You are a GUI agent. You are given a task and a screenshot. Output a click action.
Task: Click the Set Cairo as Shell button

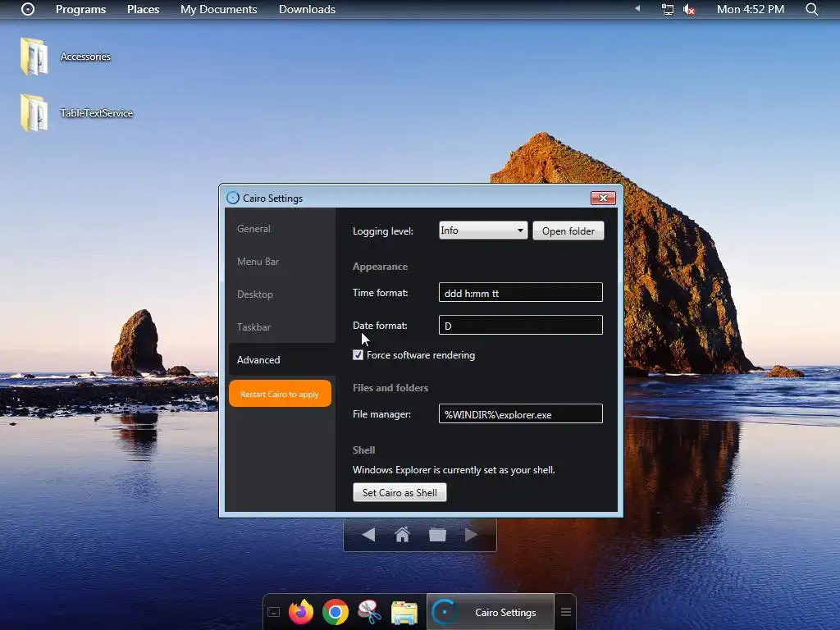[399, 492]
